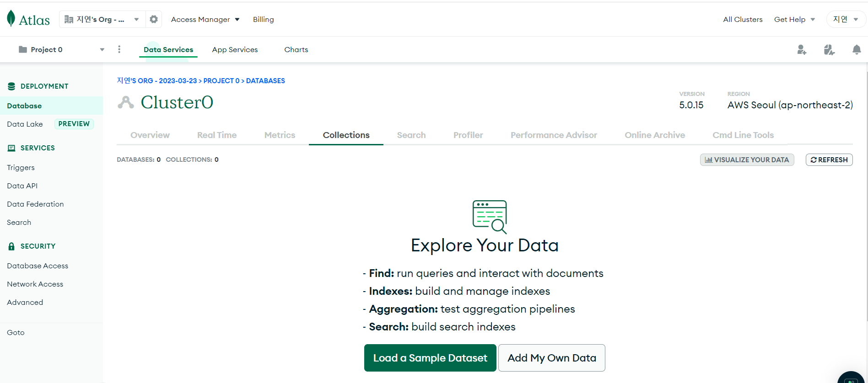Open the project options three-dot menu

pos(119,49)
